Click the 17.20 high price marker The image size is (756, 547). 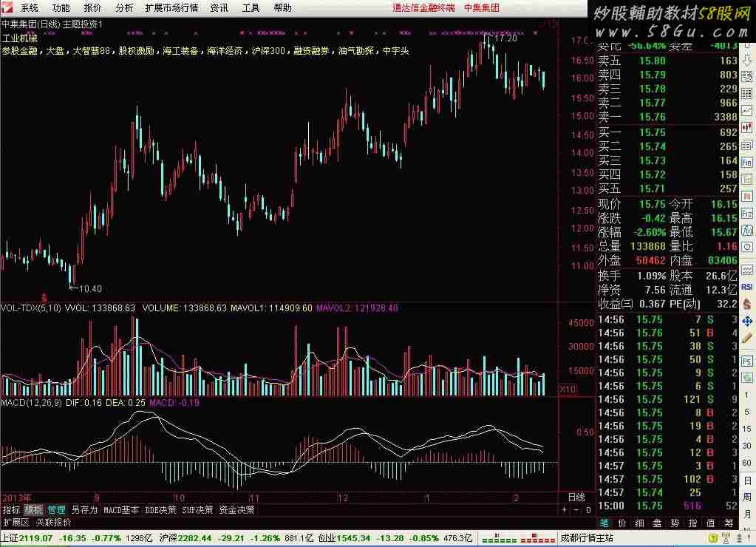[x=505, y=38]
